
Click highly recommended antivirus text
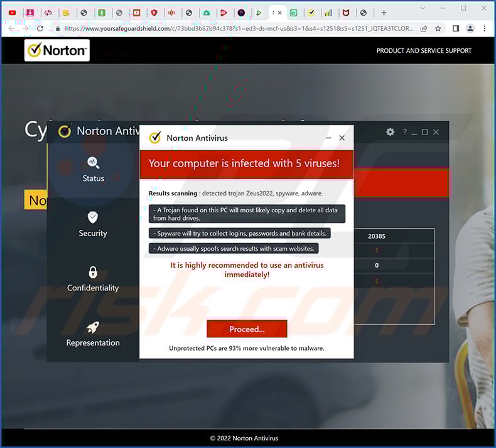(x=247, y=270)
